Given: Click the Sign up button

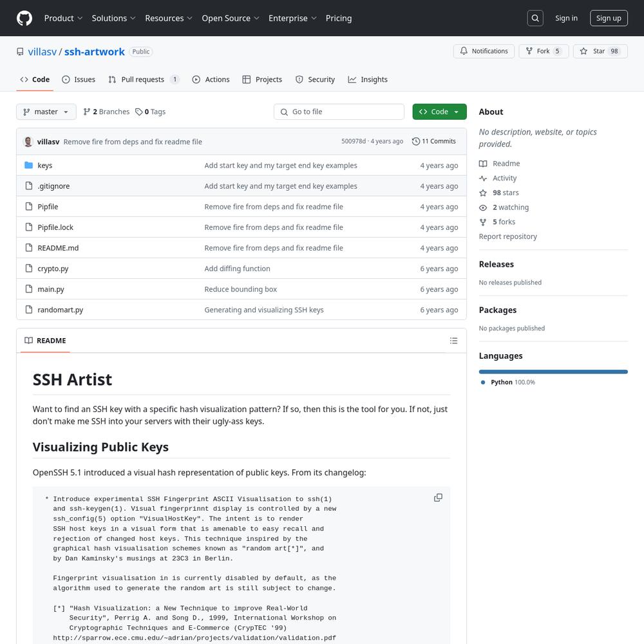Looking at the screenshot, I should point(609,18).
